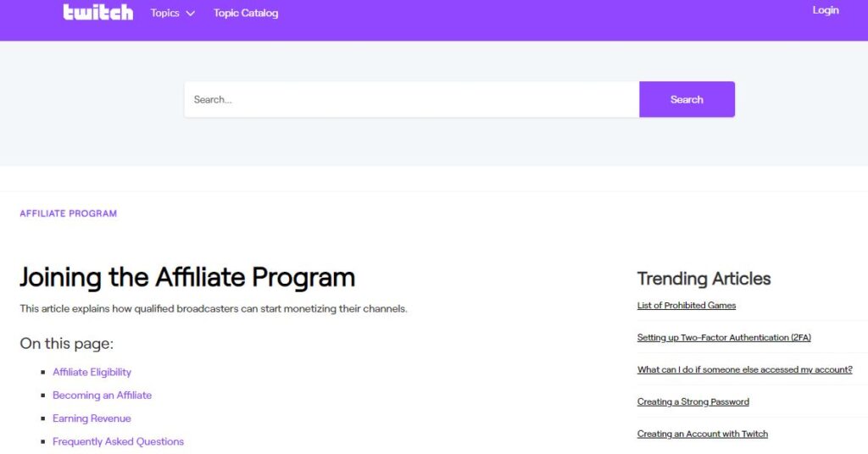Open Creating an Account with Twitch article

pyautogui.click(x=703, y=434)
